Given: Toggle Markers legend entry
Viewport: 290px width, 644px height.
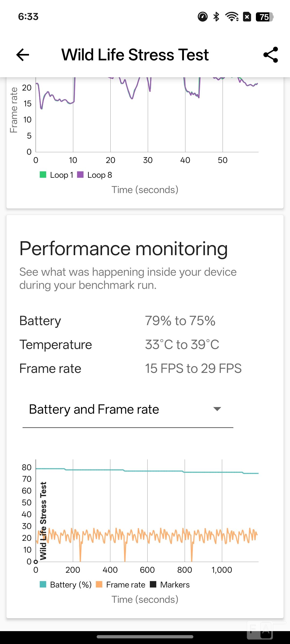Looking at the screenshot, I should (x=170, y=584).
